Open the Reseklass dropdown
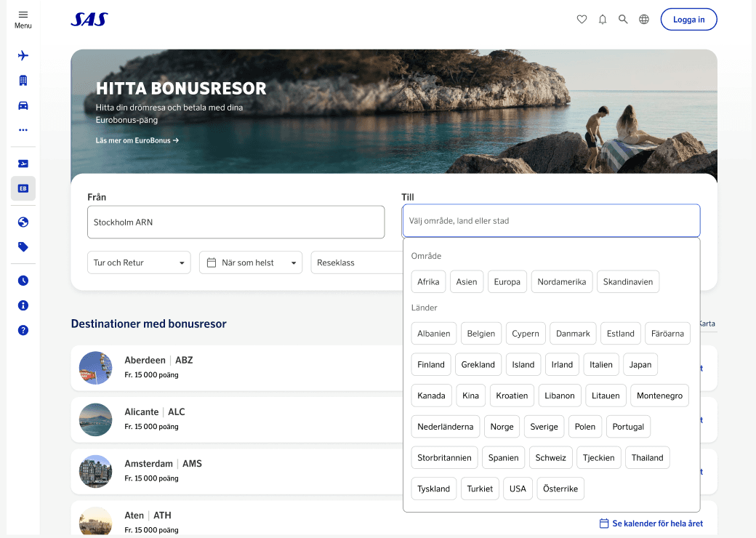 [357, 262]
